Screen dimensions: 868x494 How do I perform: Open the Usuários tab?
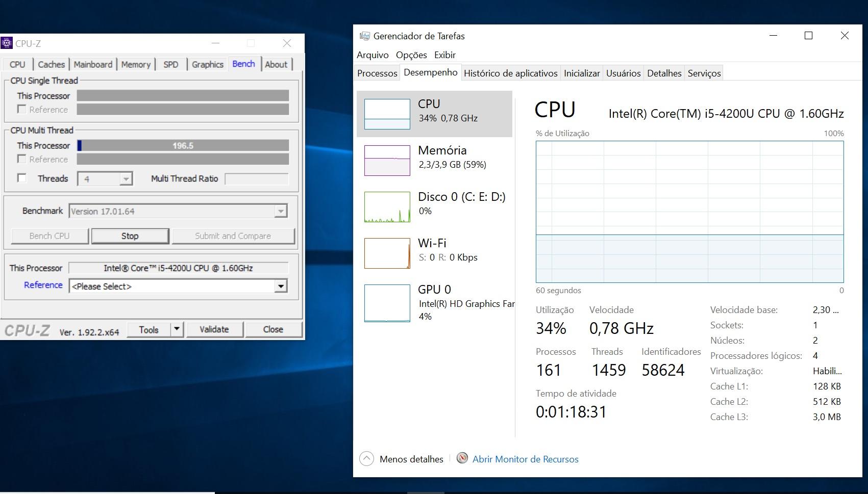tap(624, 73)
